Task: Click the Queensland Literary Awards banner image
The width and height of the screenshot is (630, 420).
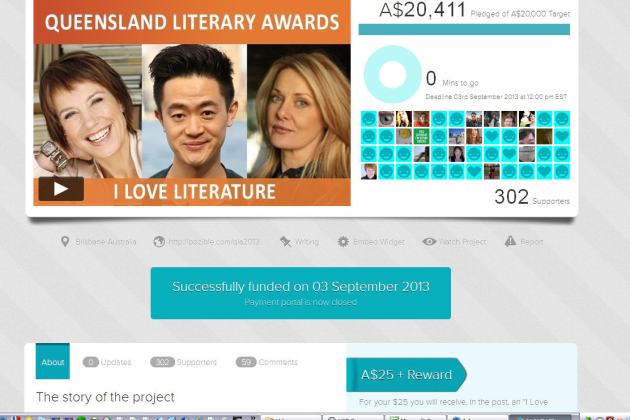Action: 192,102
